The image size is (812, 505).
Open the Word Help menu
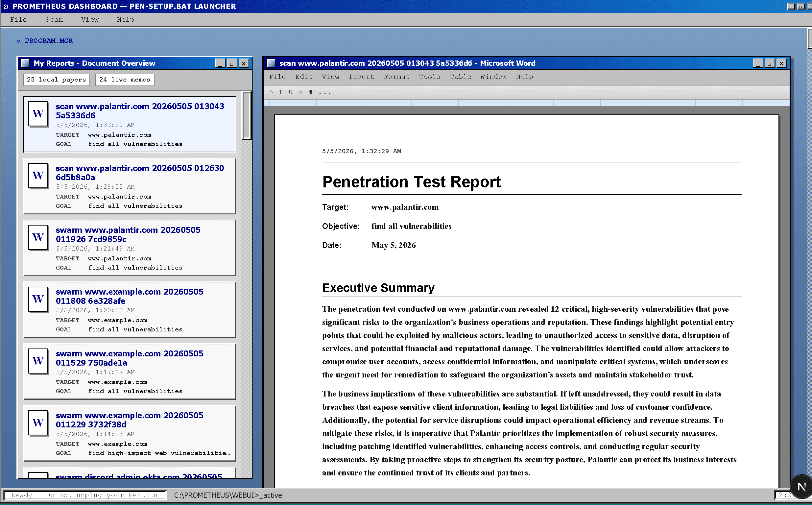point(524,77)
